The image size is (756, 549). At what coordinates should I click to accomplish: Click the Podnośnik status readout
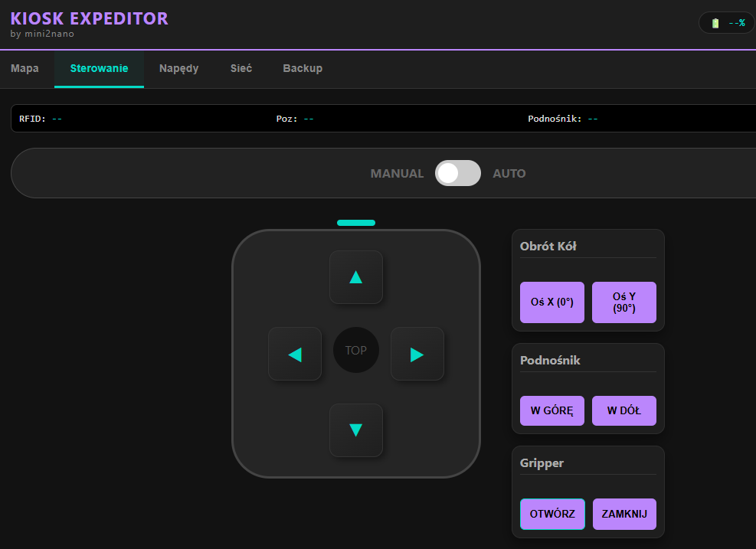(x=563, y=119)
